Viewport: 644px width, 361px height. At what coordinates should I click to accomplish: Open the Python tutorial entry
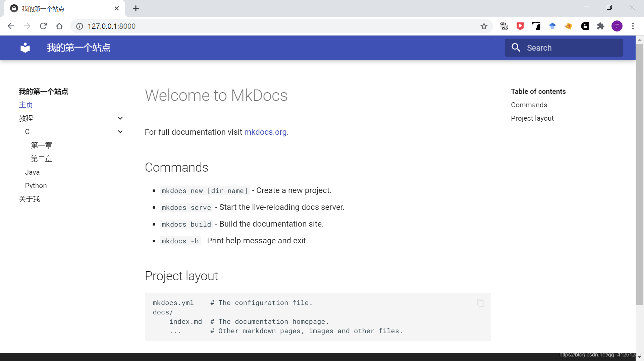click(x=36, y=186)
